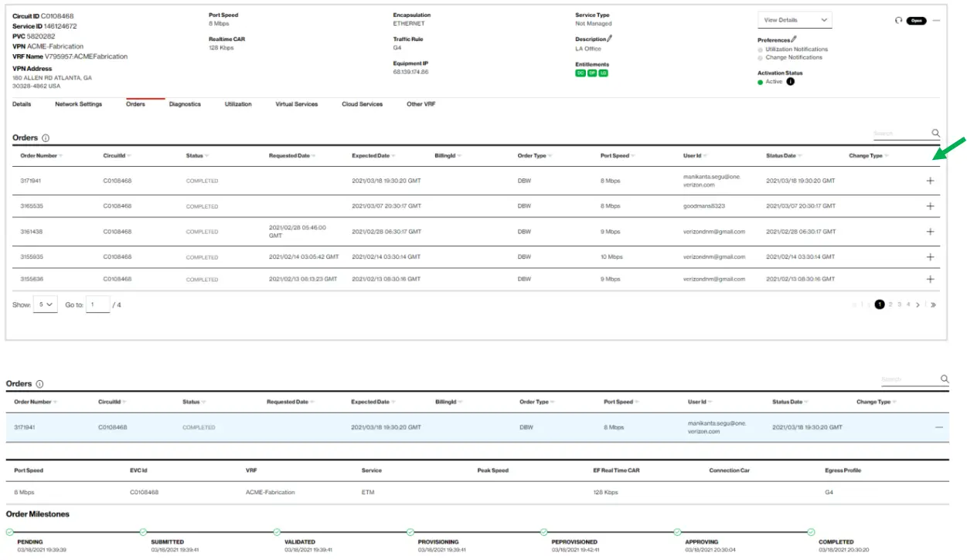Click the Go to page input field
Viewport: 967px width, 560px height.
pyautogui.click(x=98, y=304)
